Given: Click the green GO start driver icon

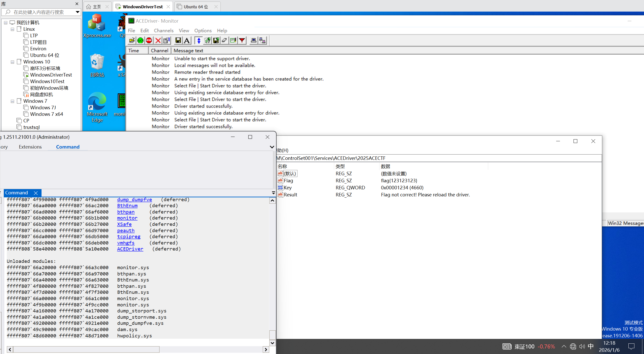Looking at the screenshot, I should pyautogui.click(x=140, y=41).
